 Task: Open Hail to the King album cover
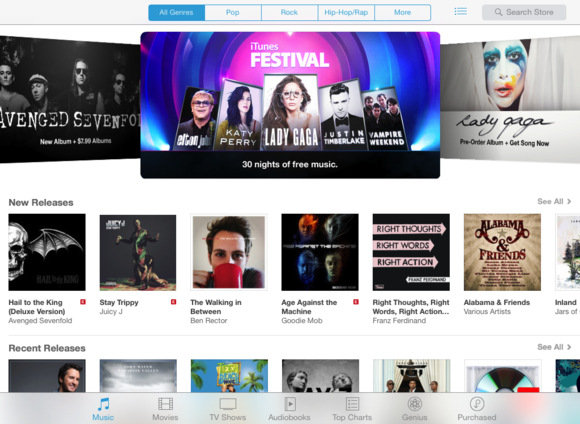[47, 252]
